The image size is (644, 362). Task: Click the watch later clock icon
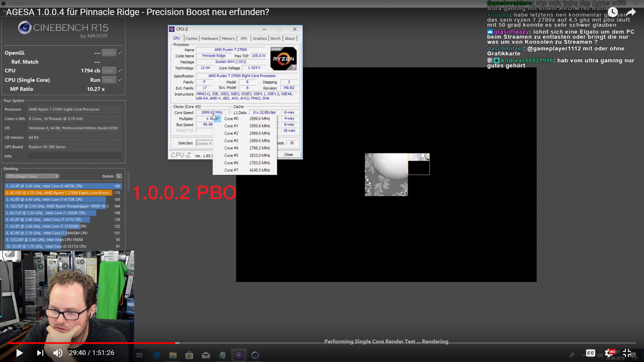click(613, 12)
